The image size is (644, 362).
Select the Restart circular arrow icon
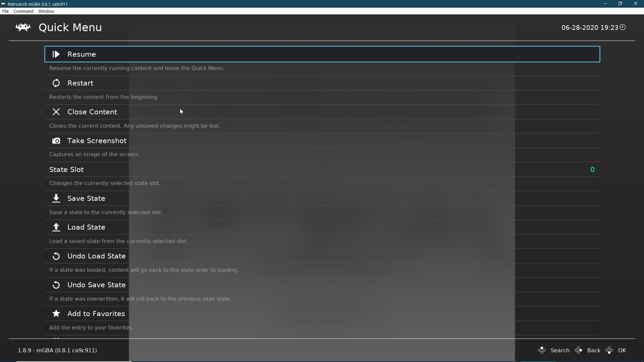coord(56,83)
